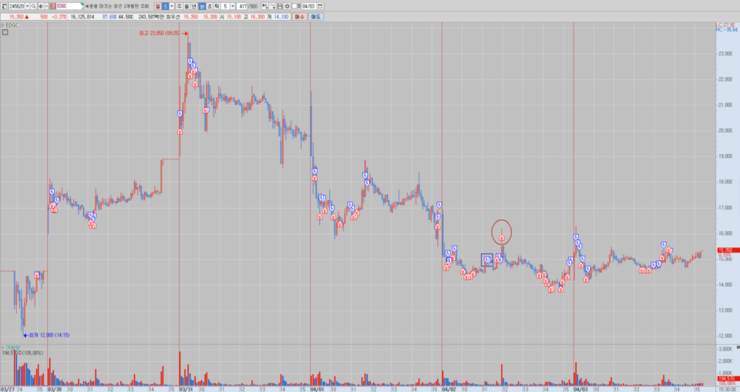Viewport: 740px width, 392px height.
Task: Click the blue 매도 sell button
Action: coord(316,17)
